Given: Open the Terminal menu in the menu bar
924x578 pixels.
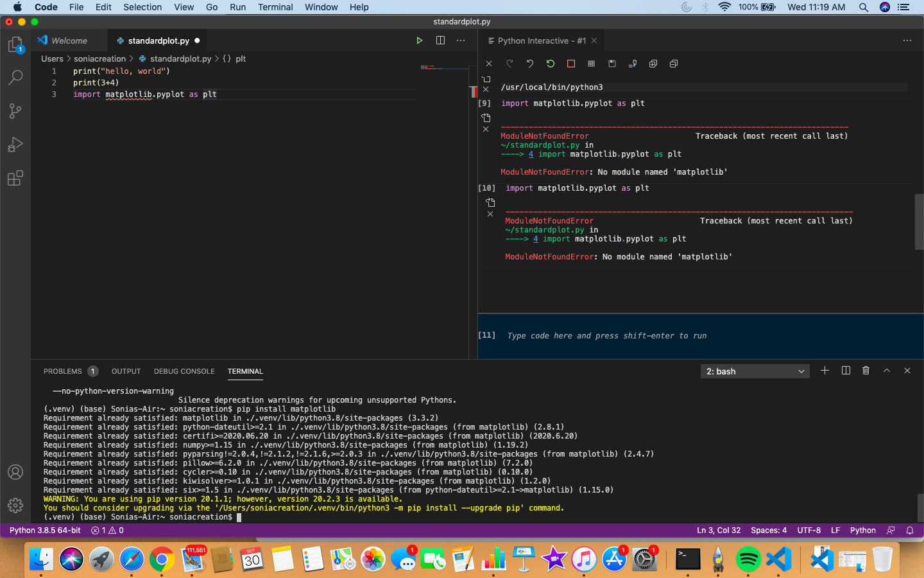Looking at the screenshot, I should pyautogui.click(x=275, y=7).
